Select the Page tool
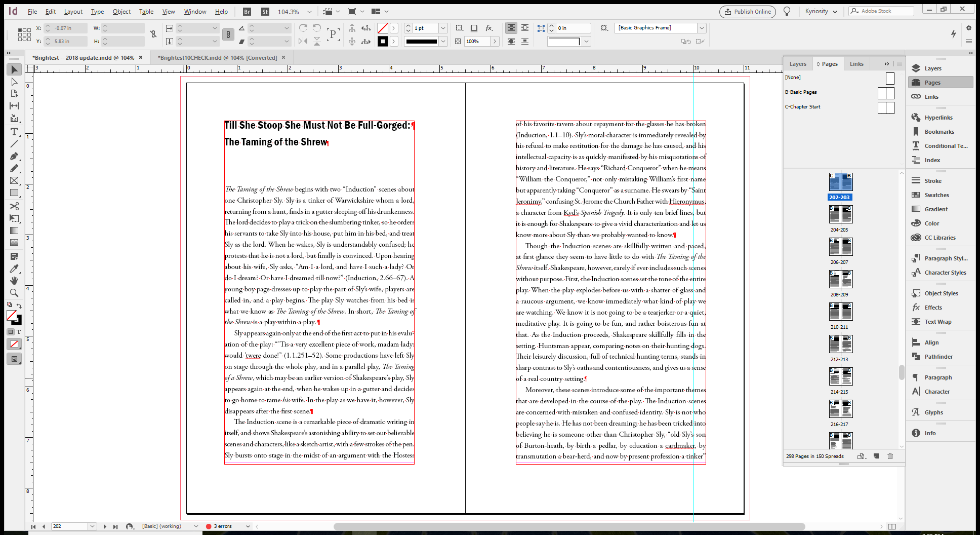 click(14, 94)
